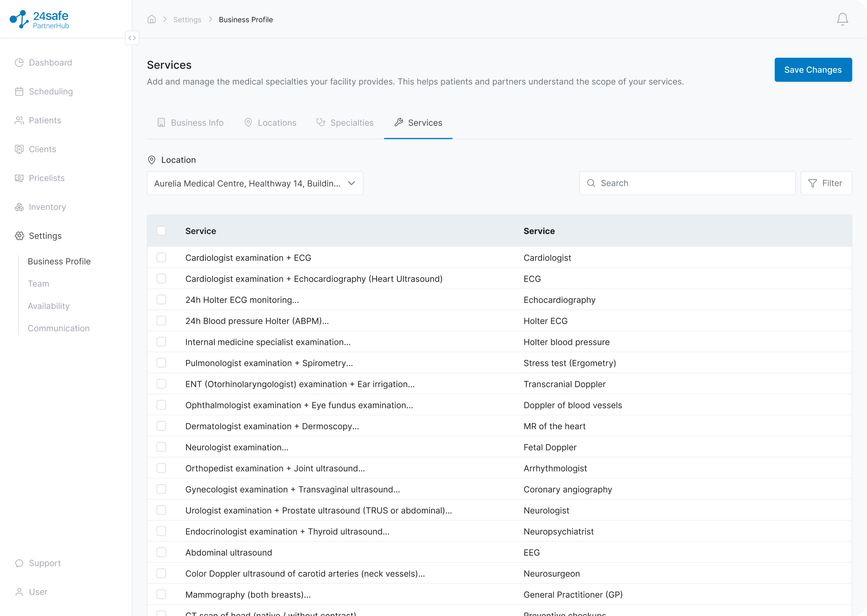Switch to the Locations tab
This screenshot has height=616, width=867.
[x=271, y=123]
